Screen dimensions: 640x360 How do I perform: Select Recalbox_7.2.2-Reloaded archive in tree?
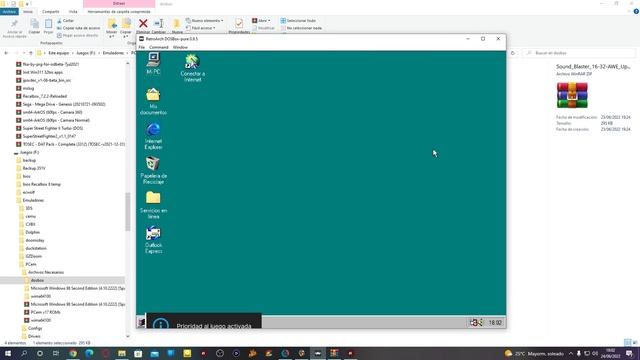tap(44, 96)
